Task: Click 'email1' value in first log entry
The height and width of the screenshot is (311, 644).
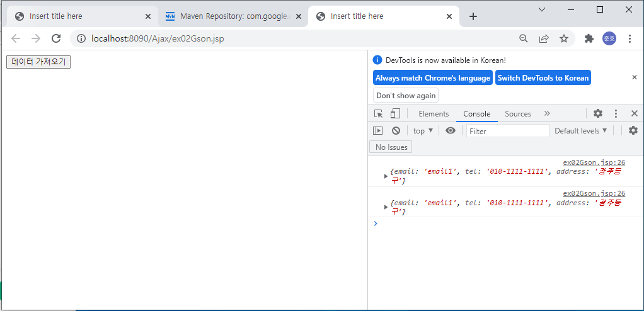Action: coord(440,171)
